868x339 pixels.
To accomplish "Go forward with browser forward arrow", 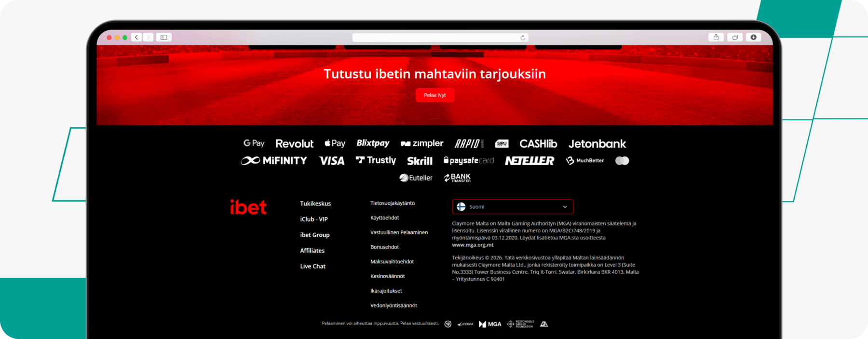I will pyautogui.click(x=148, y=37).
